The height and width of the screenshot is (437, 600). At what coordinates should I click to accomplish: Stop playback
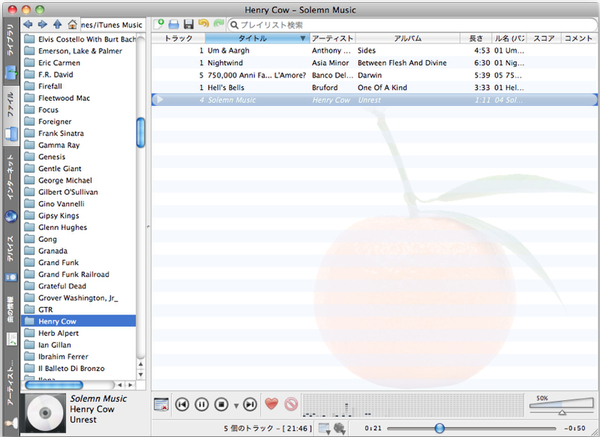coord(222,404)
